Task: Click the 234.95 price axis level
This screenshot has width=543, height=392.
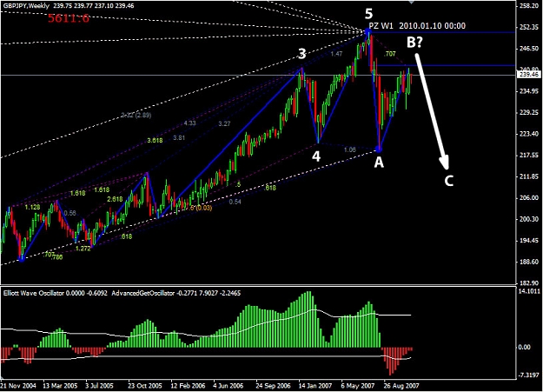Action: (x=529, y=91)
